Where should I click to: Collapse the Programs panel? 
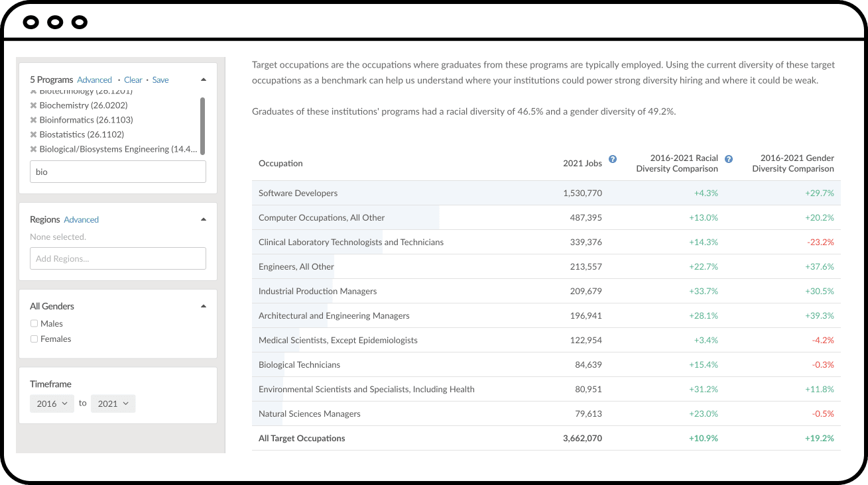[204, 80]
